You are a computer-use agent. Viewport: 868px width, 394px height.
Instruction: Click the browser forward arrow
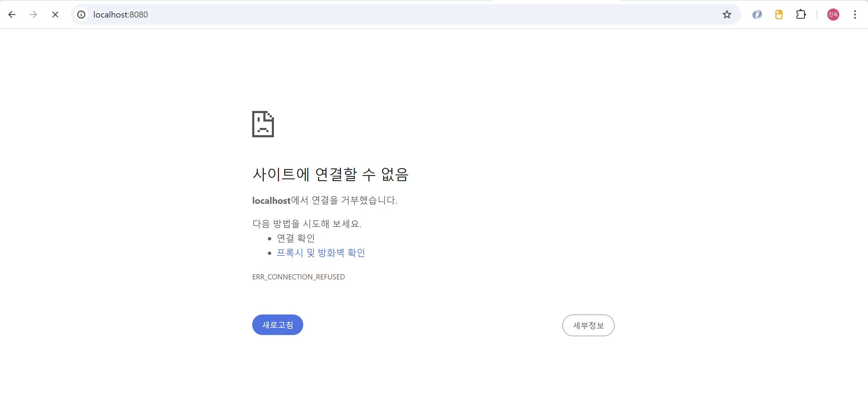click(x=33, y=15)
